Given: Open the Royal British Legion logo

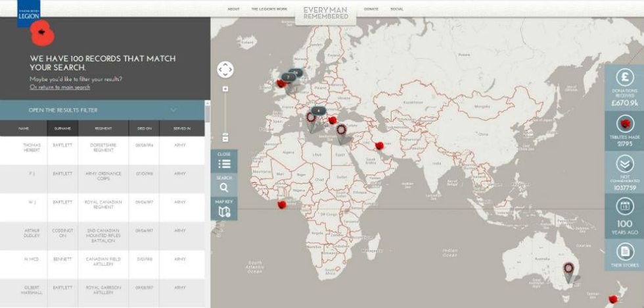Looking at the screenshot, I should tap(29, 13).
